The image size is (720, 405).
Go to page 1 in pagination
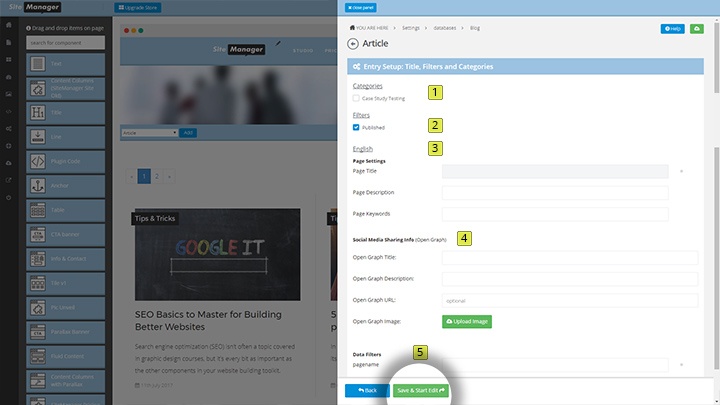click(144, 176)
